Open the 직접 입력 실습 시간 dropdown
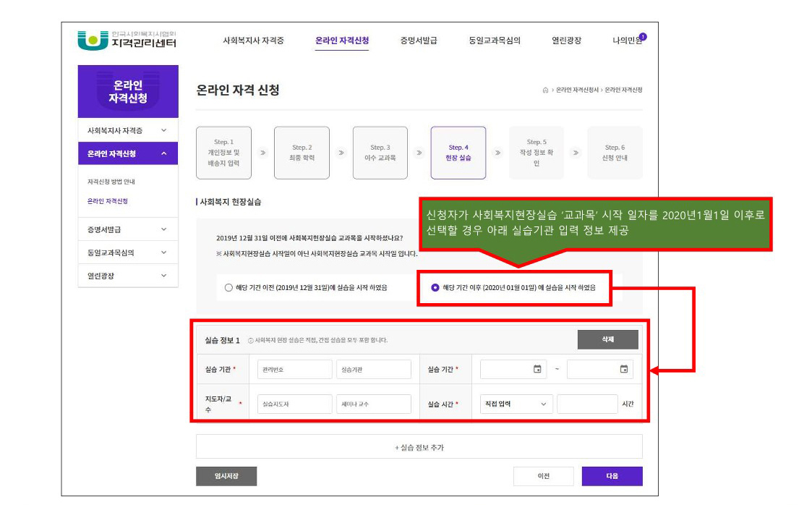Screen dimensions: 812x518 click(516, 404)
